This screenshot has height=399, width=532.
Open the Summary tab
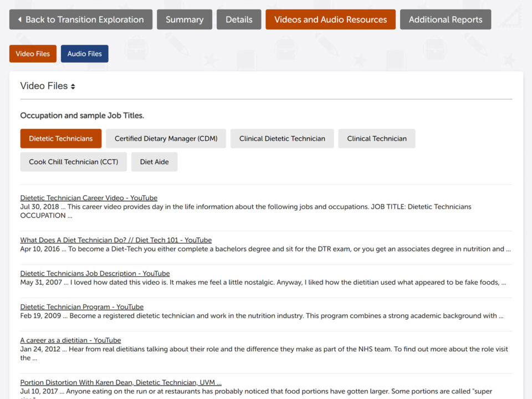[x=185, y=19]
